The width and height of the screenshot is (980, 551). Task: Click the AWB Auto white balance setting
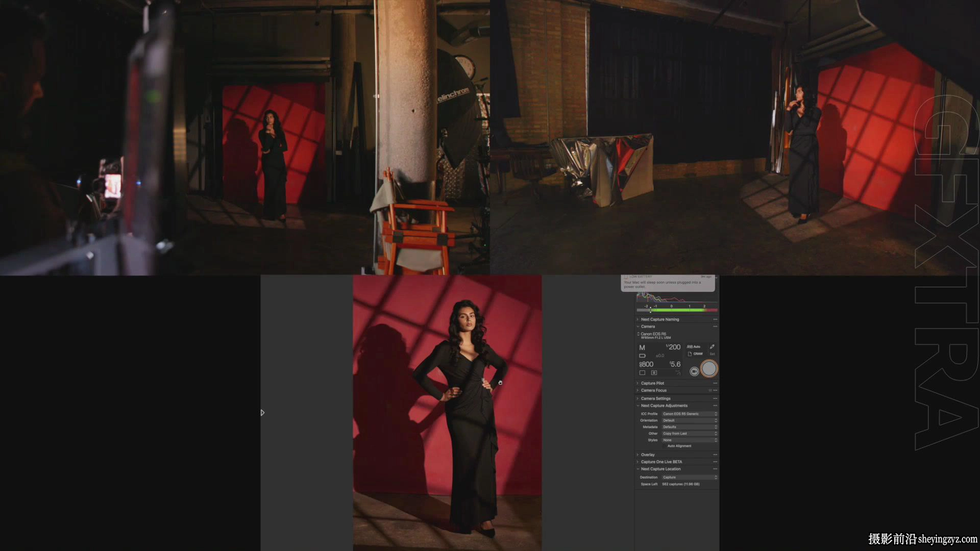(x=694, y=347)
